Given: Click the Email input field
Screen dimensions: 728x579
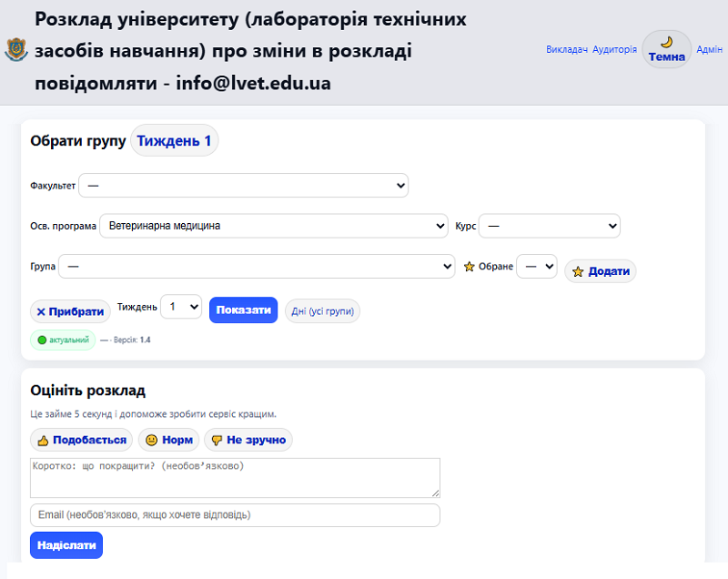Looking at the screenshot, I should pos(235,515).
